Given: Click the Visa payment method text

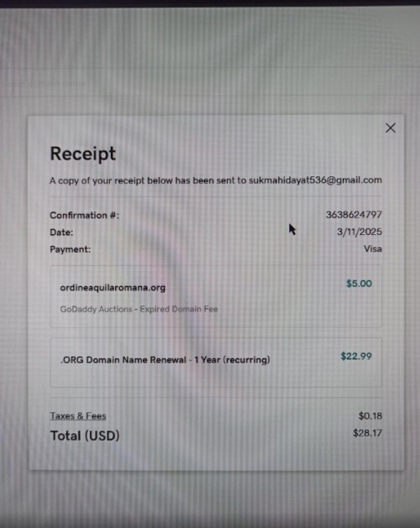Looking at the screenshot, I should tap(372, 248).
